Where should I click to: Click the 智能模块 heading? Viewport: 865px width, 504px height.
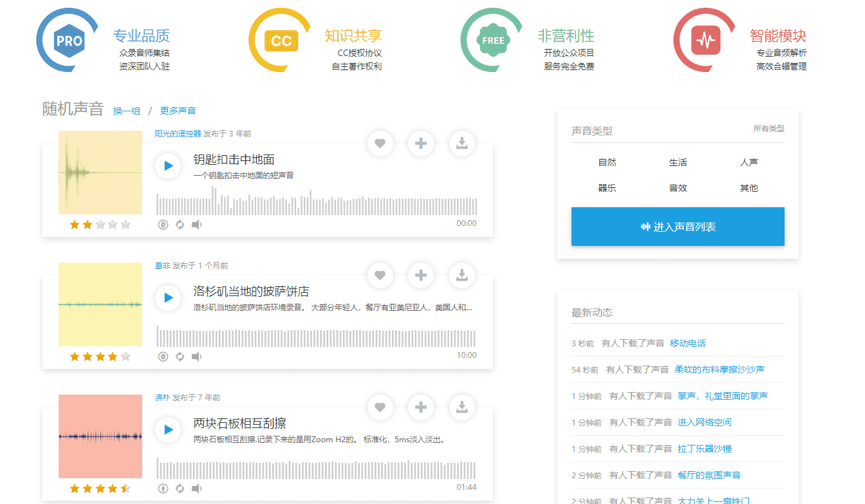coord(778,35)
